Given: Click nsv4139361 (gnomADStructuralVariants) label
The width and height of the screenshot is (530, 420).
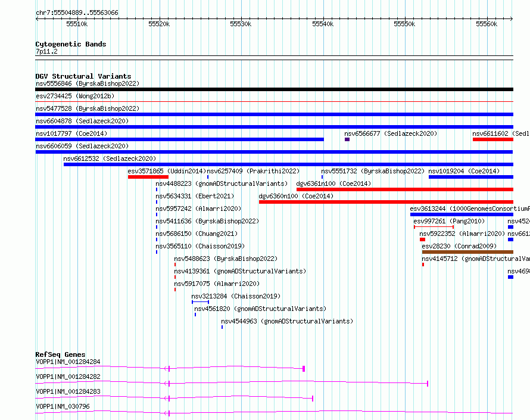Looking at the screenshot, I should [x=241, y=271].
